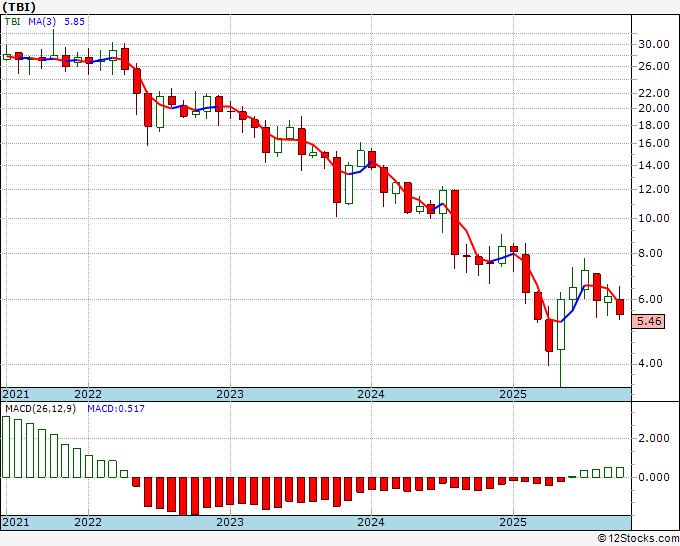
Task: Click the 26.00 price axis label
Action: click(654, 66)
